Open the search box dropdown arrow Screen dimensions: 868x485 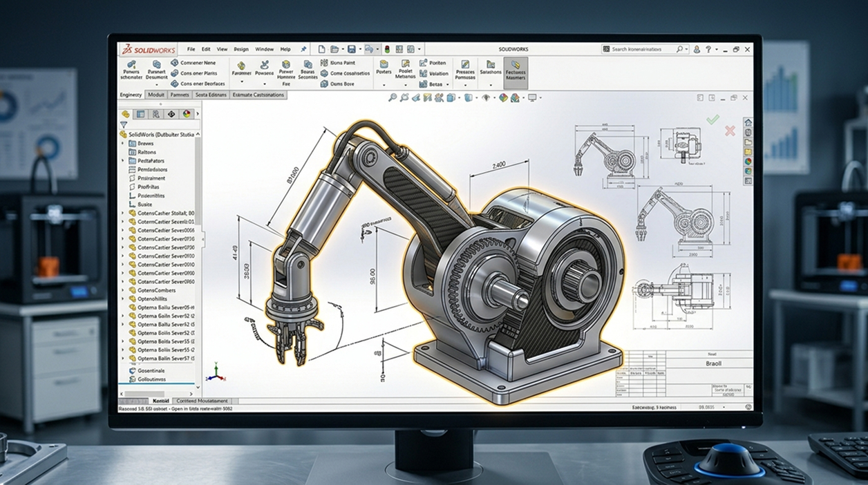point(687,49)
